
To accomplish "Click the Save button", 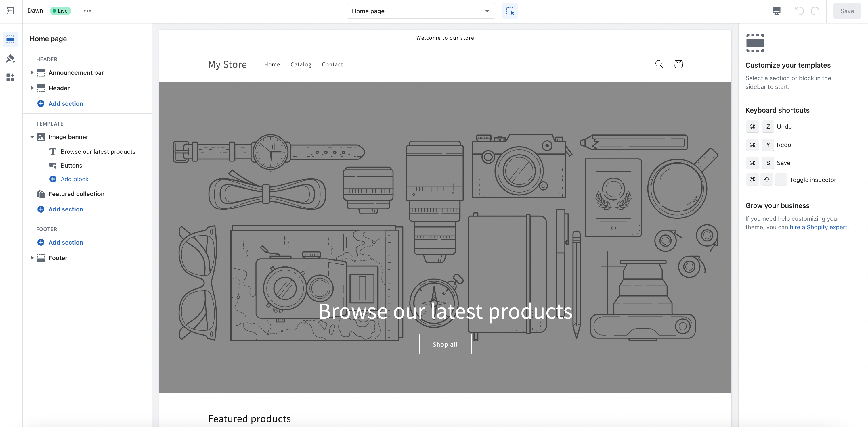I will (x=847, y=11).
